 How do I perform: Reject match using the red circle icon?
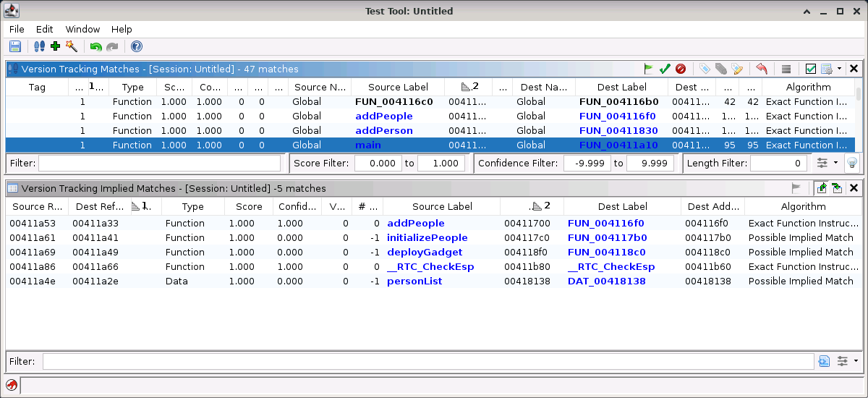coord(681,69)
